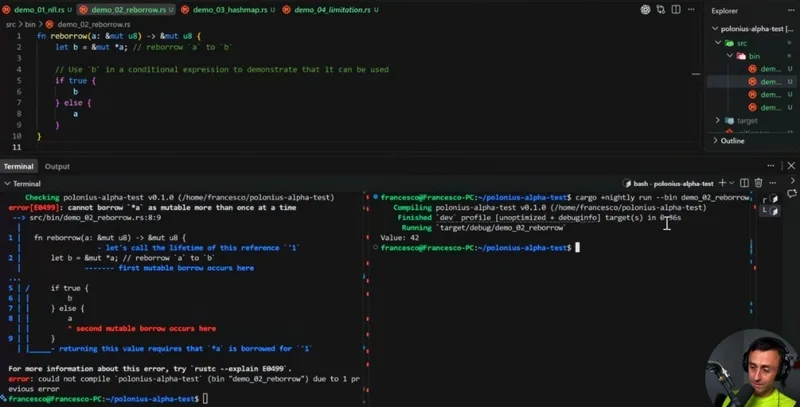Select the highlighted dem... file in Explorer
Image resolution: width=800 pixels, height=407 pixels.
point(753,82)
